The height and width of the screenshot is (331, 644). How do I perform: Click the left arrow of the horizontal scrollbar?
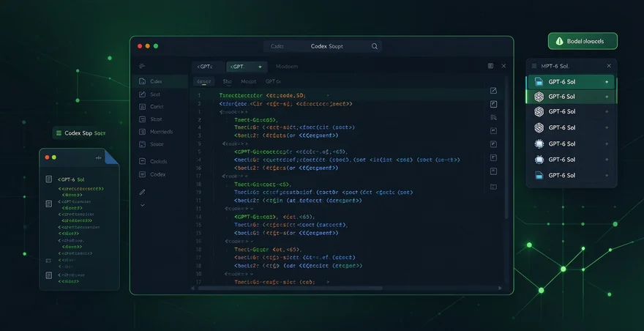[193, 289]
